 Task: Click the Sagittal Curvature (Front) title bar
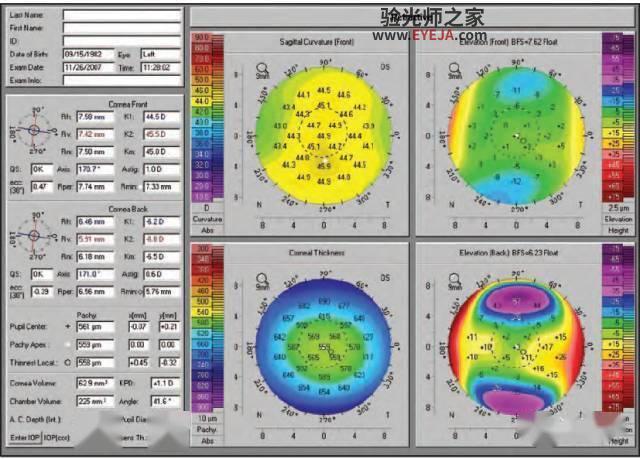[317, 42]
